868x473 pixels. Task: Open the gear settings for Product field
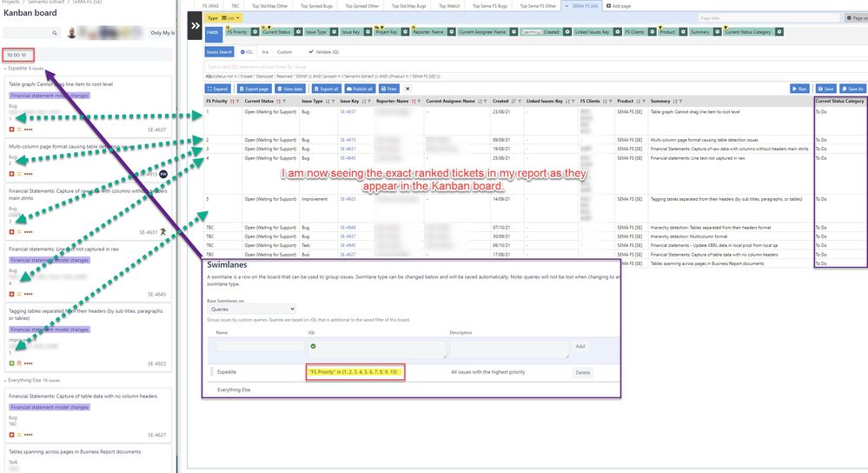pyautogui.click(x=683, y=32)
